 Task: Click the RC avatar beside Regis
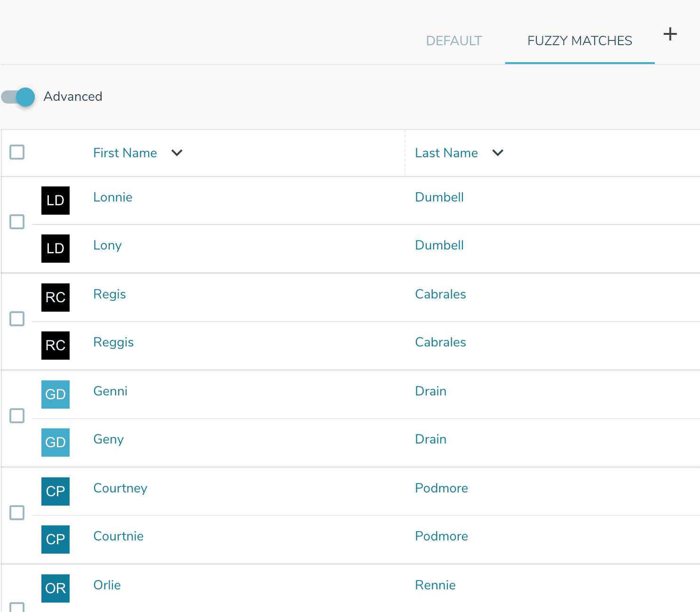pyautogui.click(x=56, y=298)
